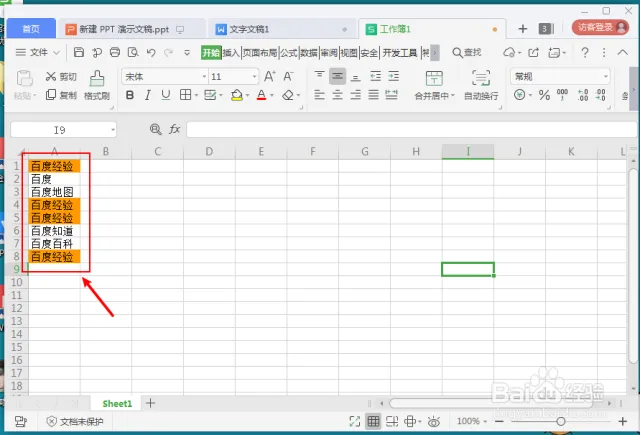The width and height of the screenshot is (640, 435).
Task: Apply currency number format
Action: coord(519,95)
